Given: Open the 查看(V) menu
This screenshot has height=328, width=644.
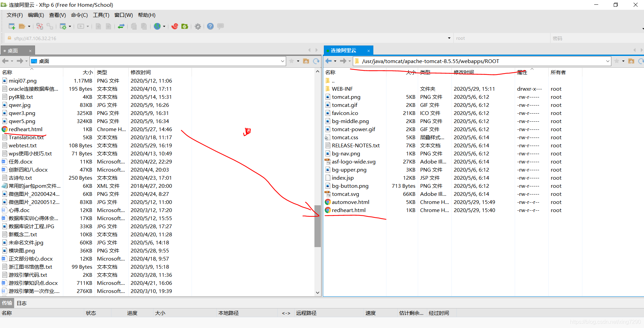Looking at the screenshot, I should click(58, 15).
